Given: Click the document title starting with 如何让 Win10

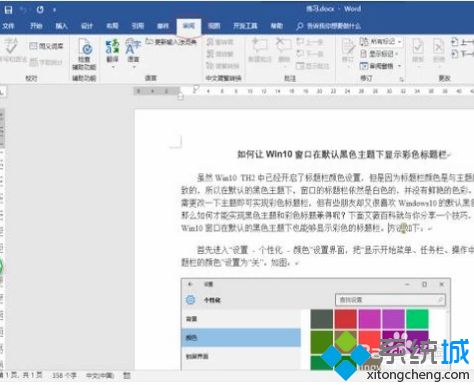Looking at the screenshot, I should point(343,154).
